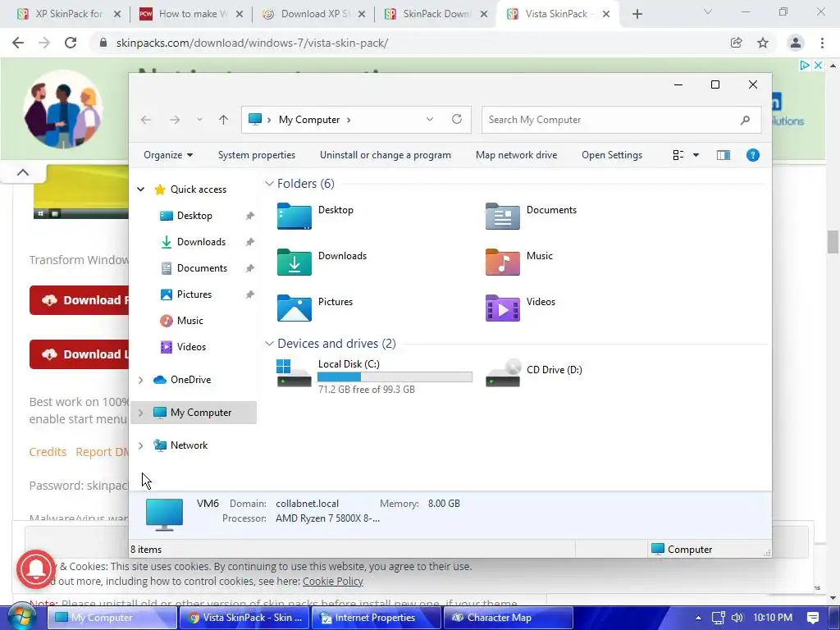Expand the Network tree node

click(x=141, y=445)
